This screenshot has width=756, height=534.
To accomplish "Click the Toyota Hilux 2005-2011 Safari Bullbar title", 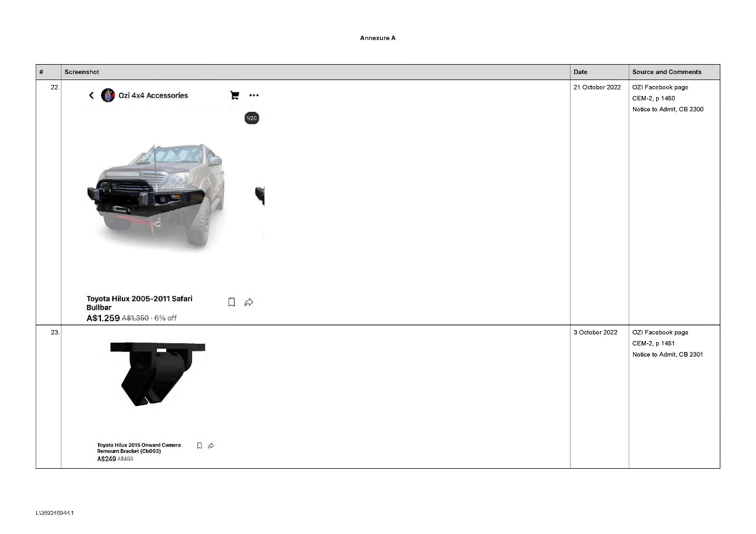I will (x=139, y=303).
